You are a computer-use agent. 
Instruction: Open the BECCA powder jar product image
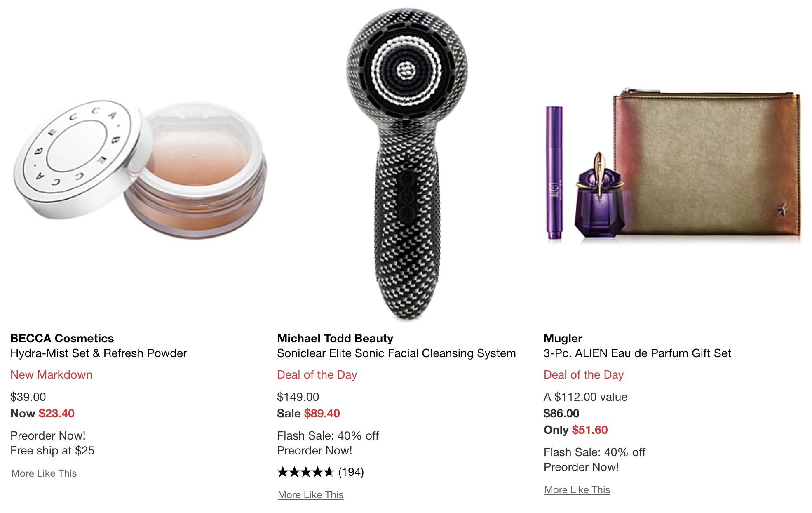[x=140, y=169]
